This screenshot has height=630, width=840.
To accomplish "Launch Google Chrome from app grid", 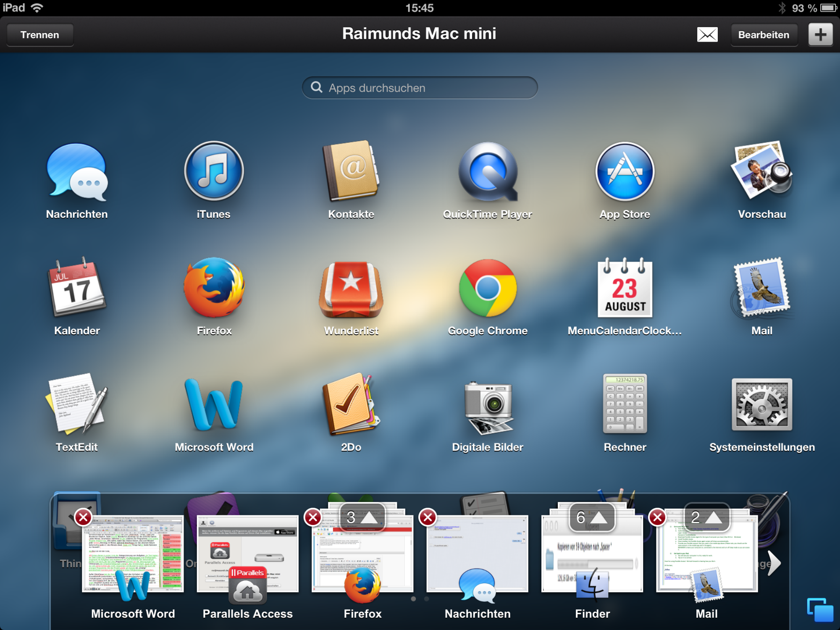I will click(x=488, y=289).
